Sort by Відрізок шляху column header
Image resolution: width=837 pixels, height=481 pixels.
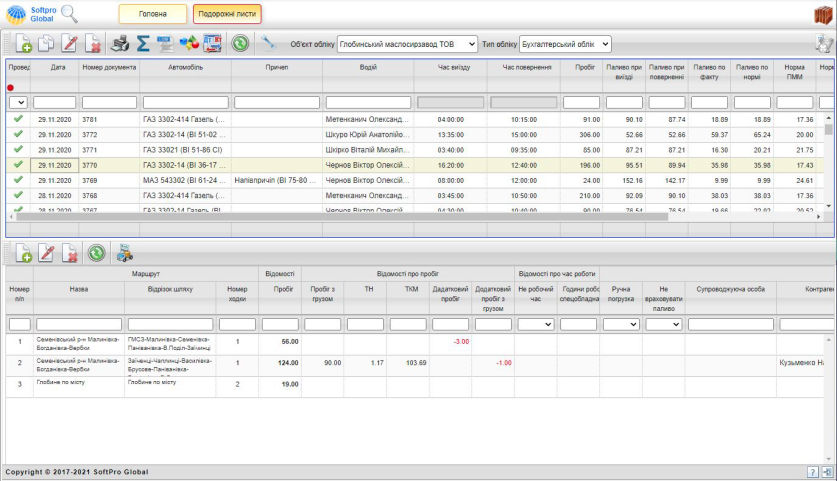(x=170, y=289)
